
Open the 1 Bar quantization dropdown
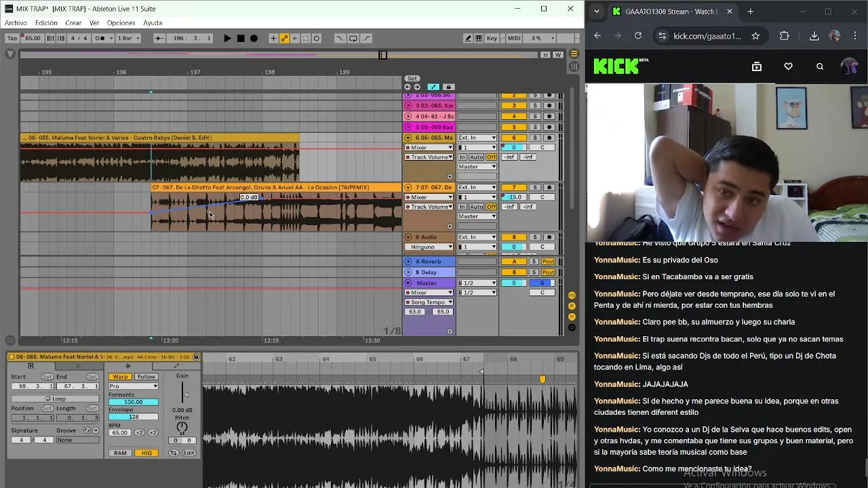pos(130,39)
